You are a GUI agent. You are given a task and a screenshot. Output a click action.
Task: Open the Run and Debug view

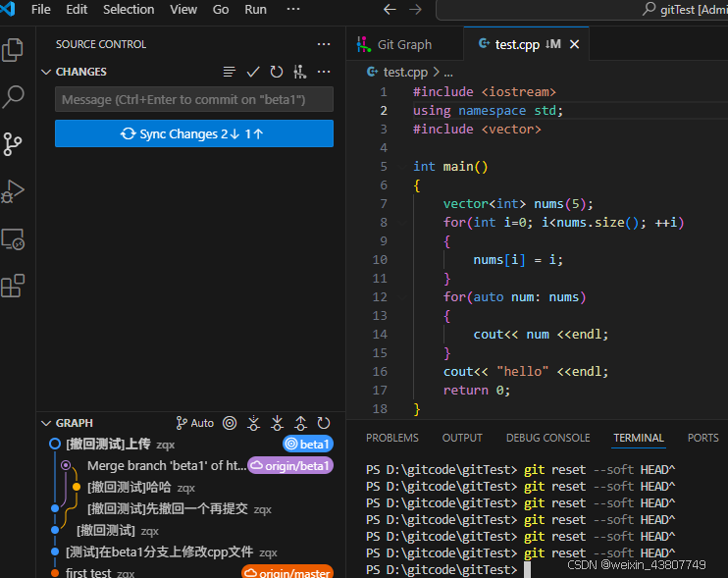point(13,191)
